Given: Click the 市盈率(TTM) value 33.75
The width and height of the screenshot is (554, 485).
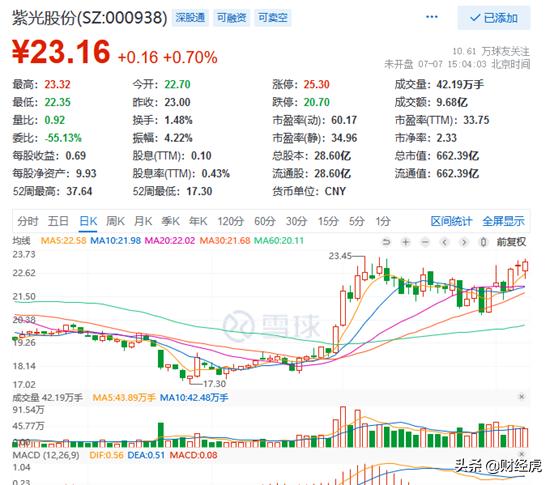Looking at the screenshot, I should (x=476, y=120).
